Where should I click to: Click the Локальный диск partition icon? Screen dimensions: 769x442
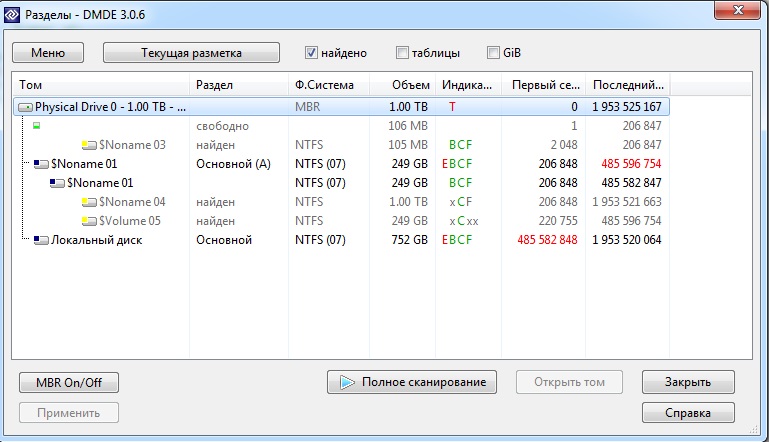[41, 240]
